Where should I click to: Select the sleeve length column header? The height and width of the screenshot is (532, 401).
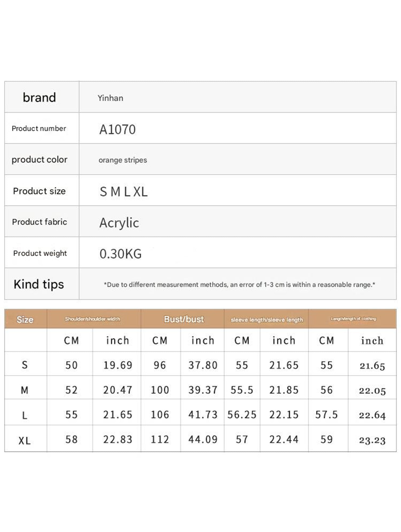[267, 320]
